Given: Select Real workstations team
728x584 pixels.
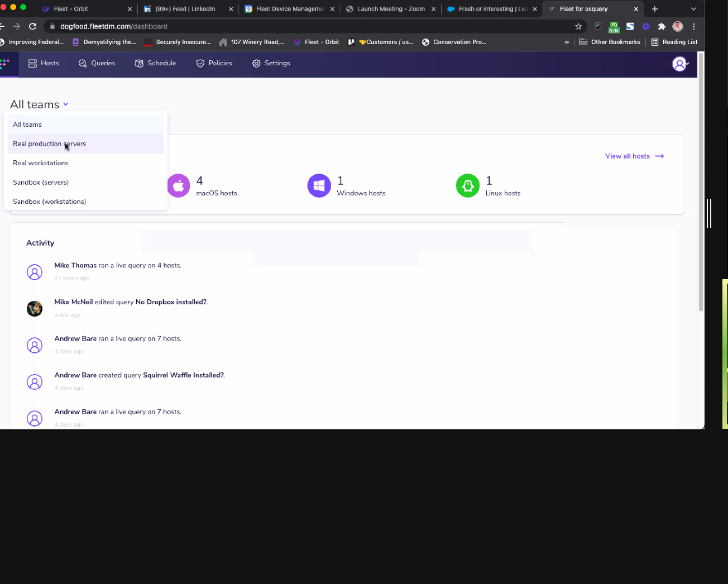Looking at the screenshot, I should pyautogui.click(x=85, y=163).
